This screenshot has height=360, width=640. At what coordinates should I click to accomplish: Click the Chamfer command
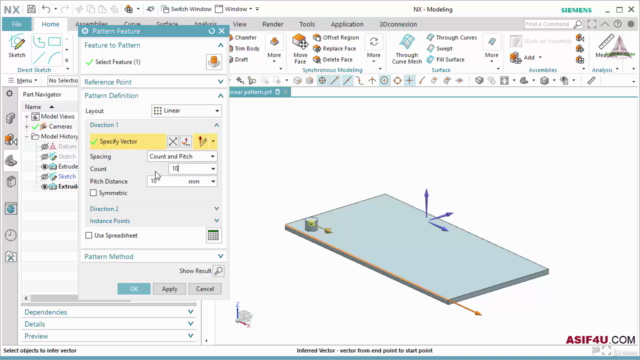point(243,38)
